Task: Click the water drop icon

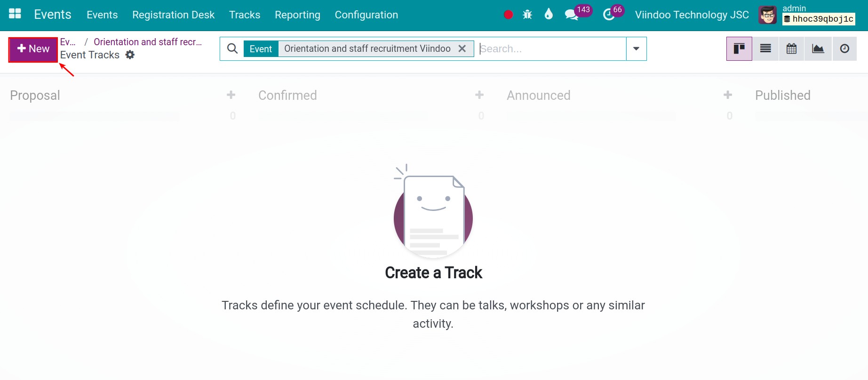Action: pyautogui.click(x=549, y=14)
